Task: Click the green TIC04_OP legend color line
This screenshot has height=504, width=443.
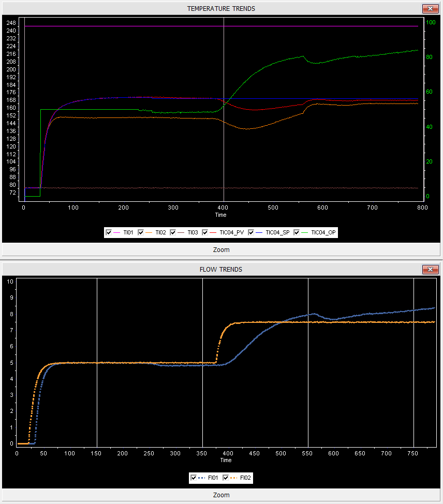Action: point(305,233)
